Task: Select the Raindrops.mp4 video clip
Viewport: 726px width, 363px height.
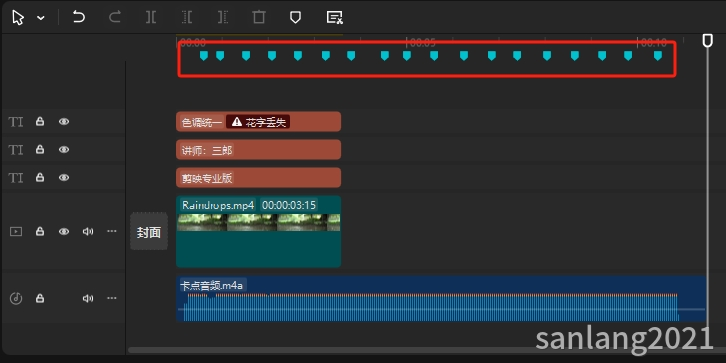Action: 258,232
